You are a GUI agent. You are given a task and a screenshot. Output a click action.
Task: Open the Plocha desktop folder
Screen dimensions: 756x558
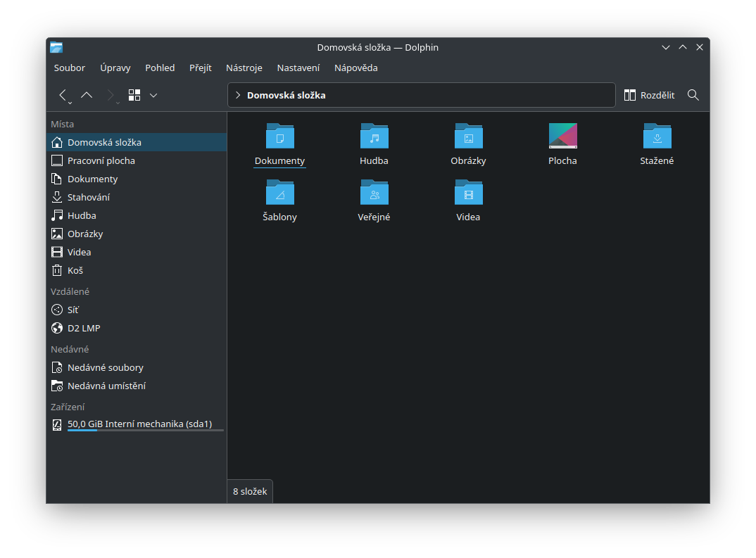[562, 137]
